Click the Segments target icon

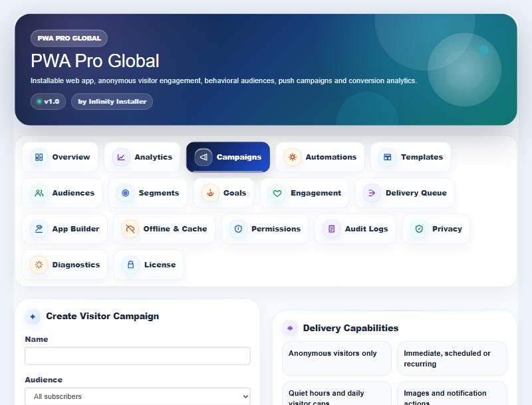(126, 193)
